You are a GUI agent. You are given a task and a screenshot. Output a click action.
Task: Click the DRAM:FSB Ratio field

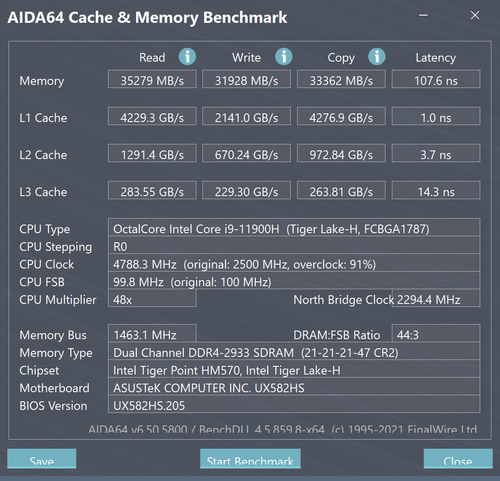436,333
